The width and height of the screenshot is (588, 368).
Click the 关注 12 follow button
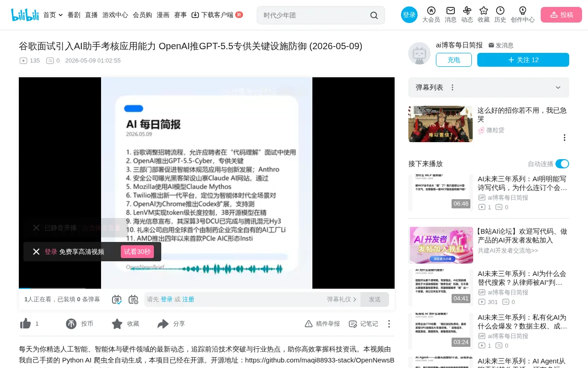pos(523,60)
